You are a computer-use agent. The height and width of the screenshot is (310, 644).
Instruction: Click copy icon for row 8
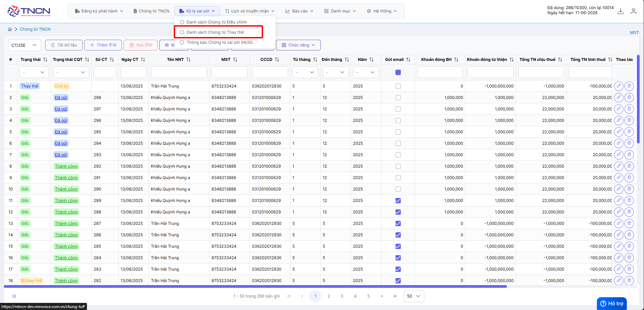pyautogui.click(x=629, y=166)
